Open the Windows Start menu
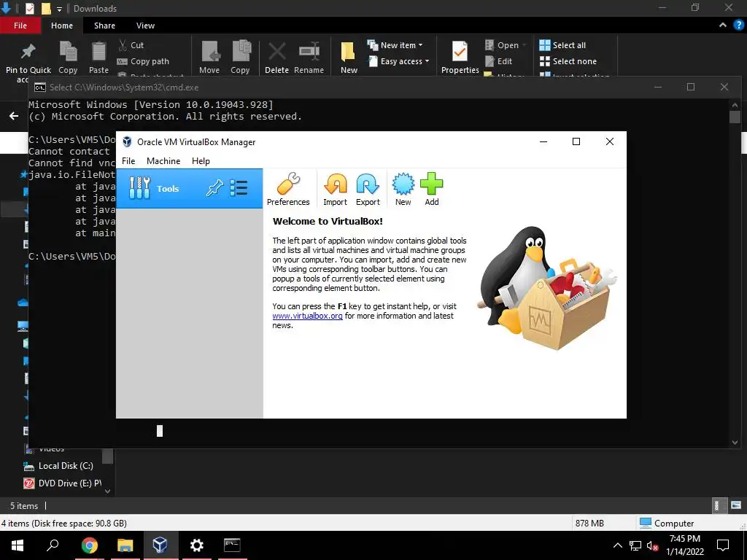 [18, 545]
